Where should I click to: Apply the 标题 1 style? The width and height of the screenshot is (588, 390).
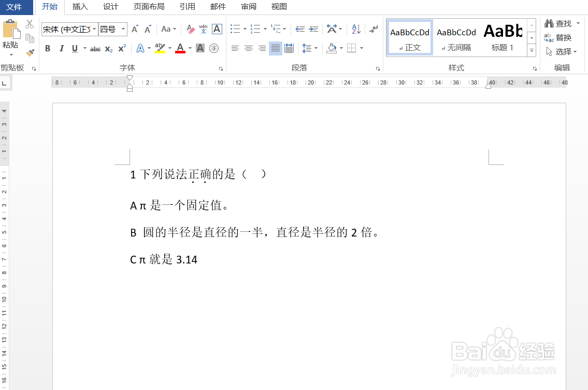coord(503,37)
